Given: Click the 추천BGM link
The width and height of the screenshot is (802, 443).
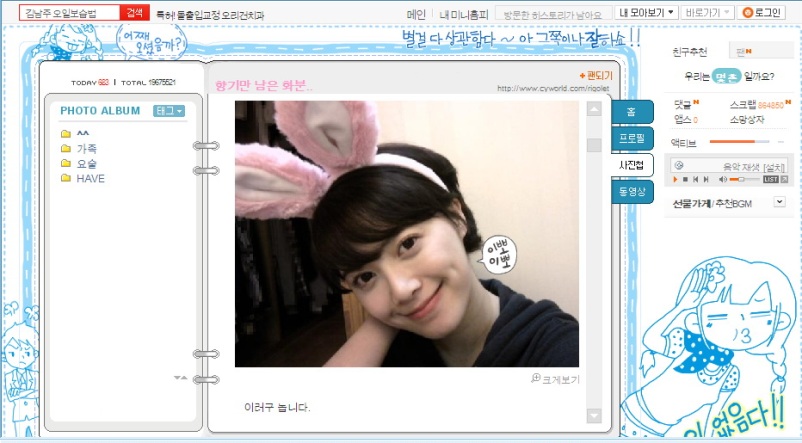Looking at the screenshot, I should tap(733, 204).
